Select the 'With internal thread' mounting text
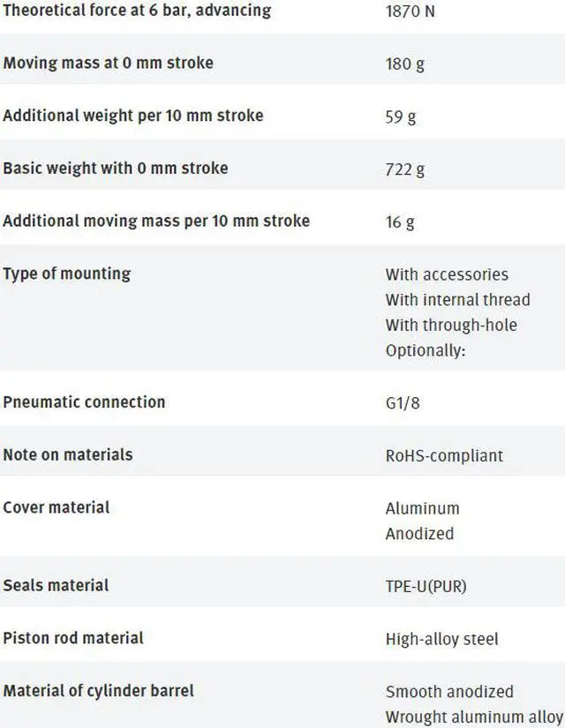Screen dimensions: 565x728 (x=457, y=300)
